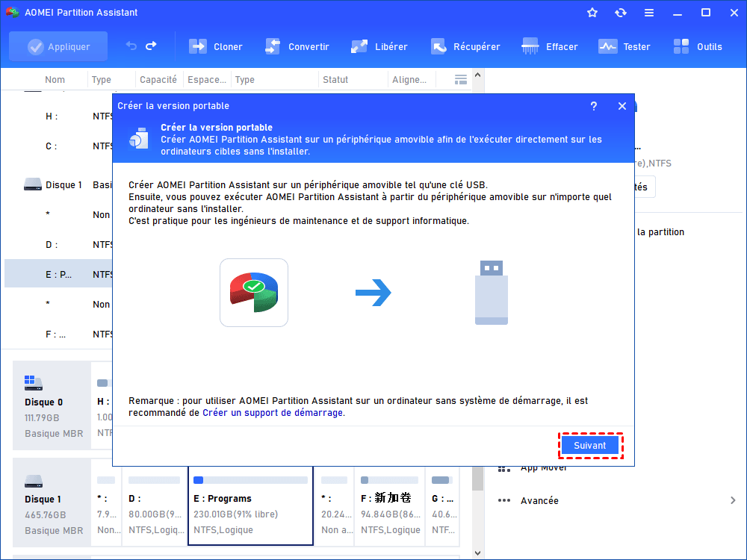
Task: Select the Disque 1 disk panel
Action: tap(52, 503)
